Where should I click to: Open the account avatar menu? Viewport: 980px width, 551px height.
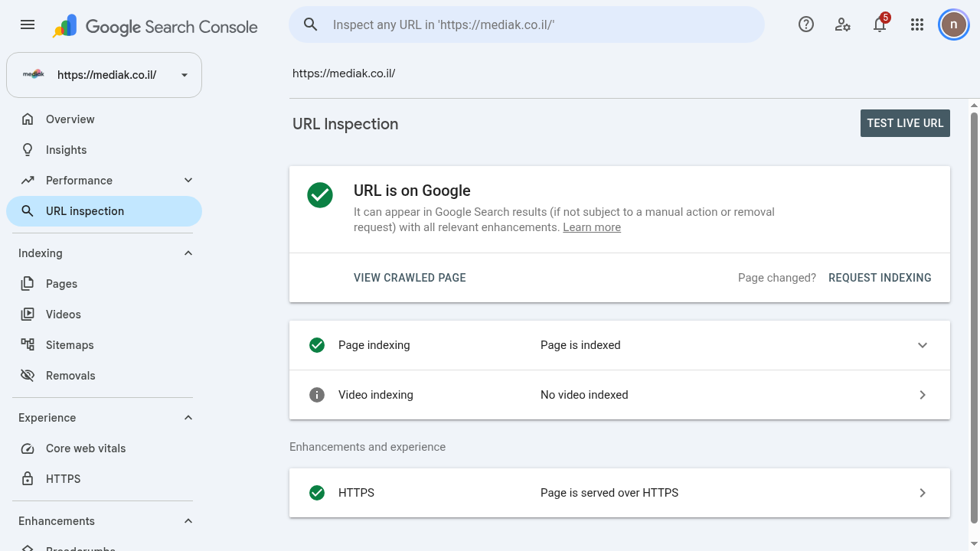pyautogui.click(x=954, y=24)
